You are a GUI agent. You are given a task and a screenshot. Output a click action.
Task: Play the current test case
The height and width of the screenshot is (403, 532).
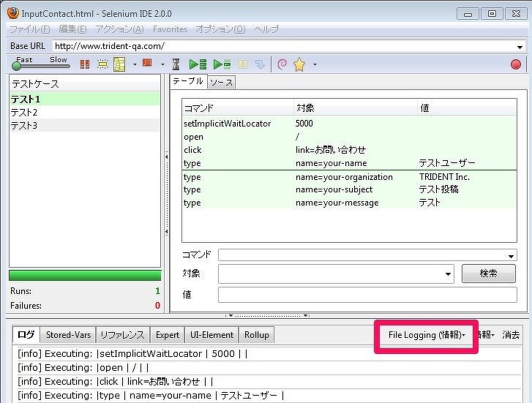pos(217,64)
